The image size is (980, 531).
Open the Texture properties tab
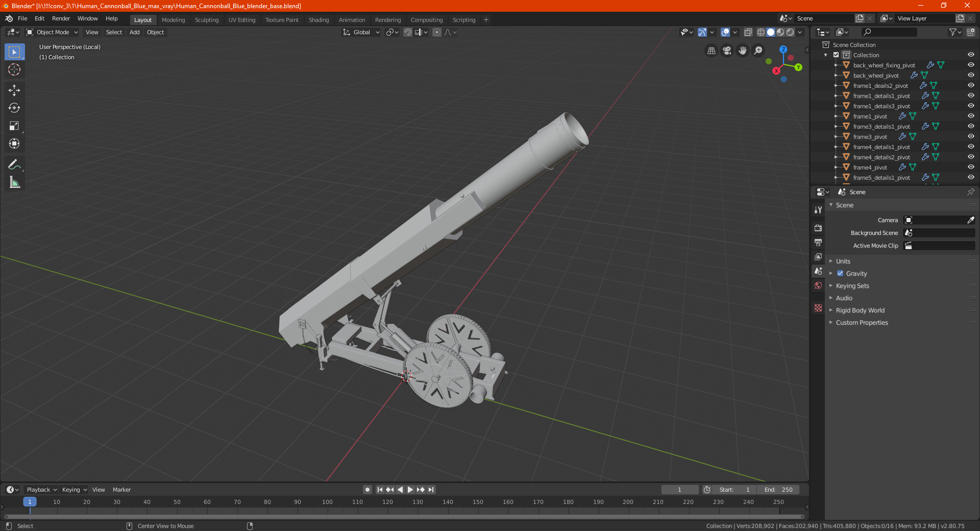tap(818, 308)
